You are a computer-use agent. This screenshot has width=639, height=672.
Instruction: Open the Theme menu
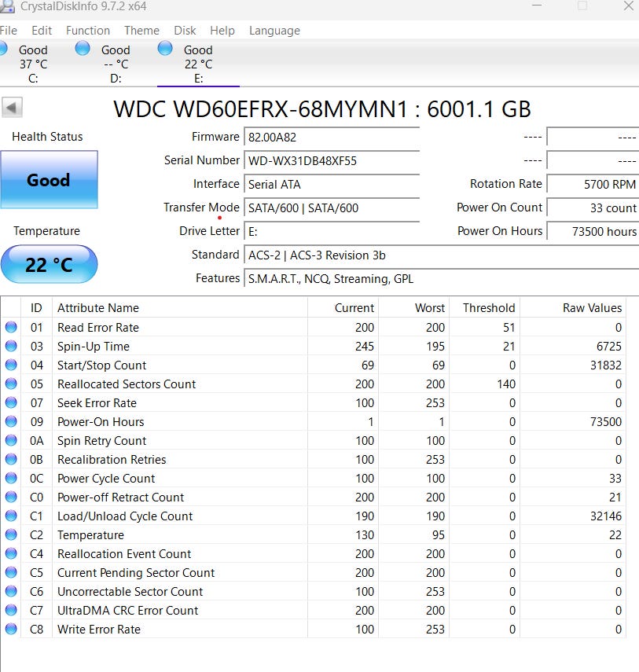click(141, 31)
